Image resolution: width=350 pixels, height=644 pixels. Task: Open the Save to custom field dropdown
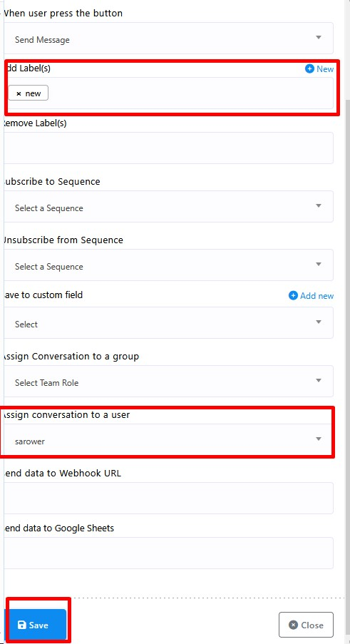169,323
